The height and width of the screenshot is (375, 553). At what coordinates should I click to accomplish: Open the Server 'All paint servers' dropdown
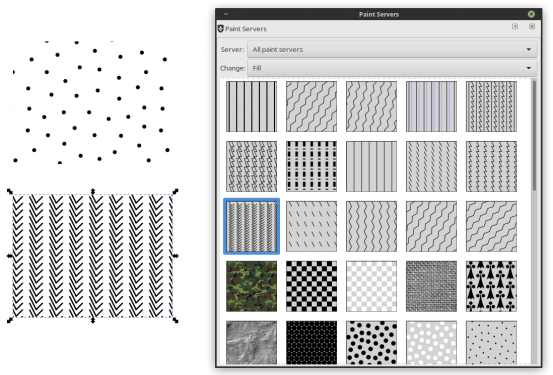(392, 49)
